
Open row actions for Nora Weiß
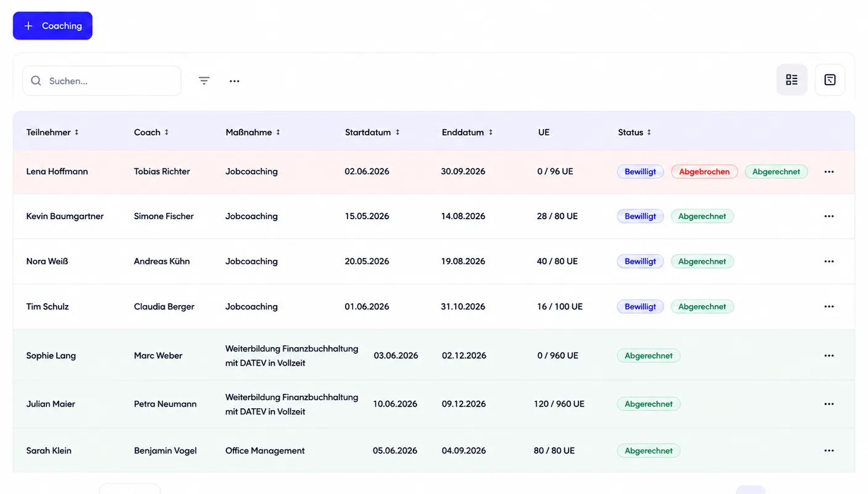[829, 261]
